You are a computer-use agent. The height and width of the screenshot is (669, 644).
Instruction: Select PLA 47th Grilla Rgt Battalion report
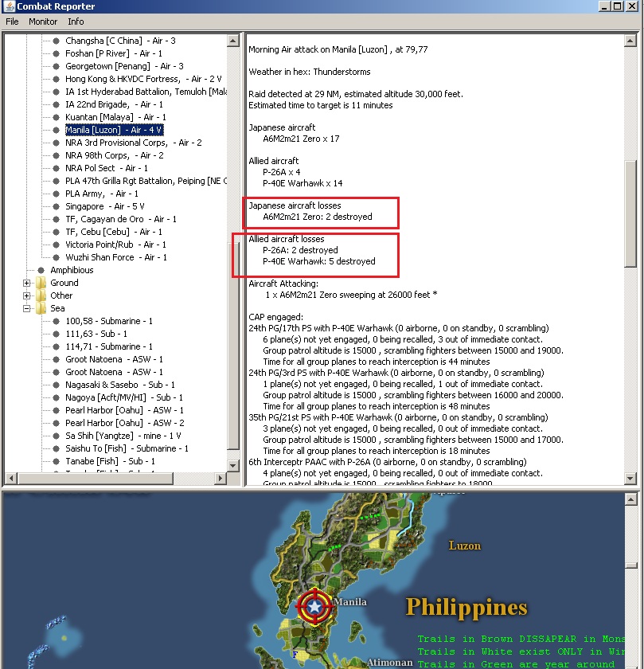146,181
